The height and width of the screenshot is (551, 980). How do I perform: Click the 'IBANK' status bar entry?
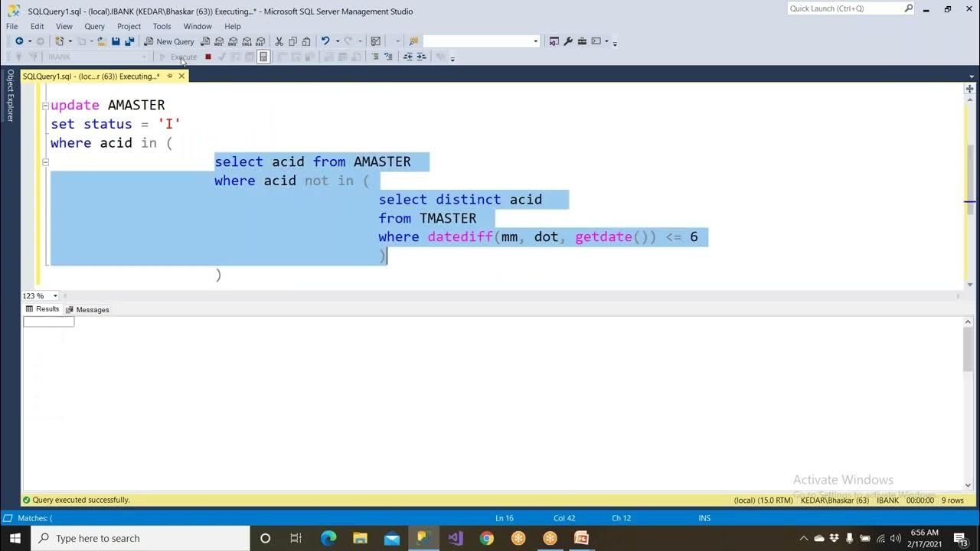[x=888, y=500]
